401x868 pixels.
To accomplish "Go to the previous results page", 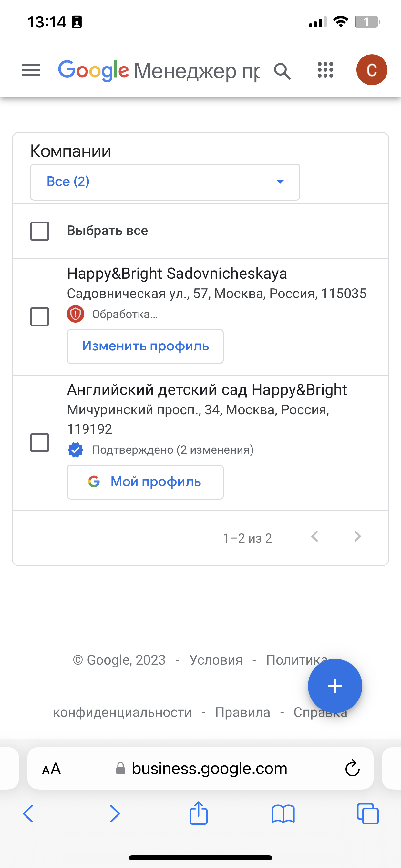I will (315, 536).
